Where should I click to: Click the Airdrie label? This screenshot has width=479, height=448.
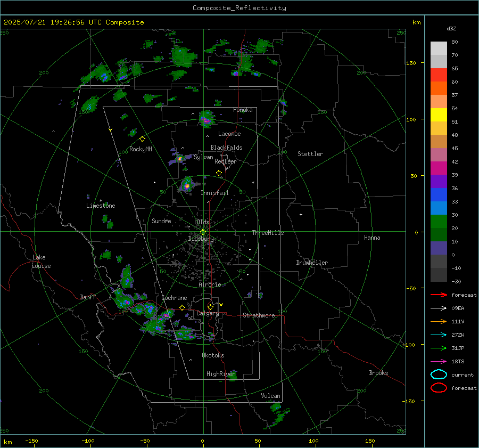pyautogui.click(x=210, y=284)
